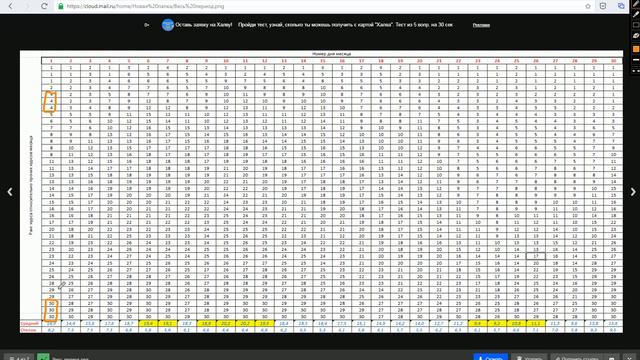Show the next image with the right arrow
Image resolution: width=640 pixels, height=360 pixels.
pos(633,192)
